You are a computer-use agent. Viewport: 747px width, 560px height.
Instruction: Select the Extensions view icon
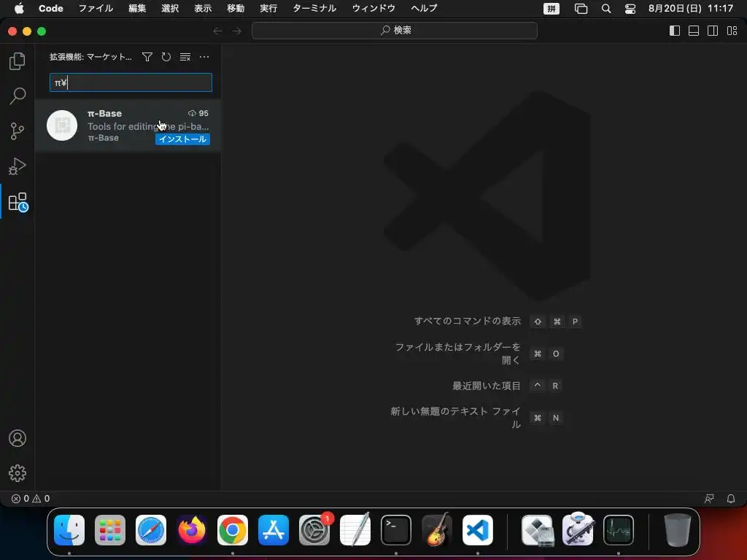pyautogui.click(x=18, y=202)
